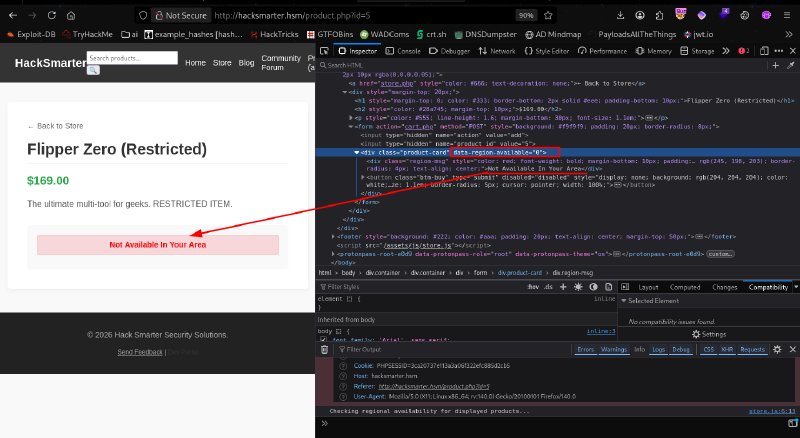Toggle the font-family declaration checkbox
800x438 pixels.
323,339
